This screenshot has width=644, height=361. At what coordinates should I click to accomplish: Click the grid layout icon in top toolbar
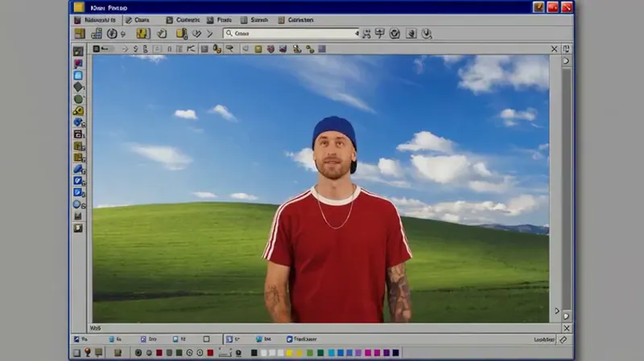point(97,34)
